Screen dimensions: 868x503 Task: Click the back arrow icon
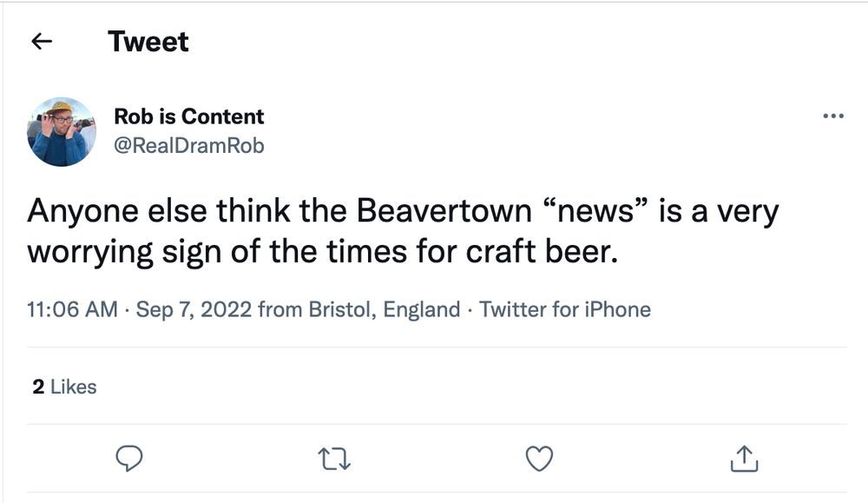coord(42,41)
